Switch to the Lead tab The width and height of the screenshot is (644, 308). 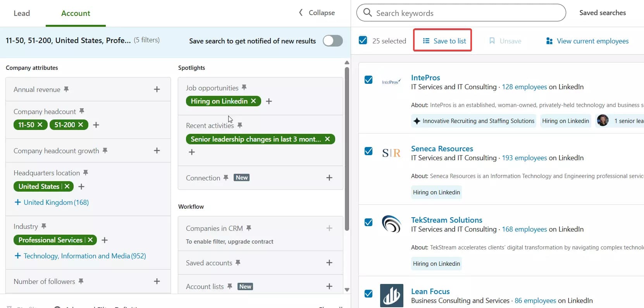22,13
